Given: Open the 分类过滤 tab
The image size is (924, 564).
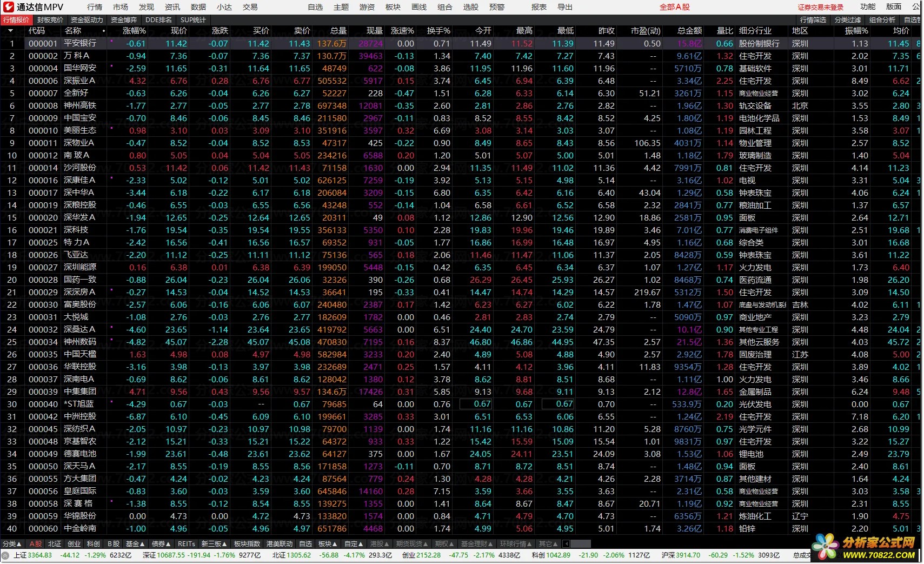Looking at the screenshot, I should 848,19.
